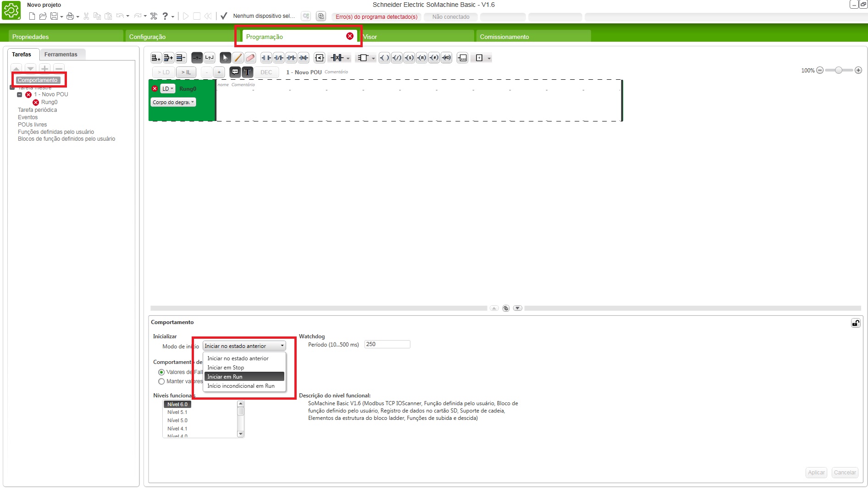Choose Início incondicional em Run option
Screen dimensions: 868x490
tap(244, 386)
